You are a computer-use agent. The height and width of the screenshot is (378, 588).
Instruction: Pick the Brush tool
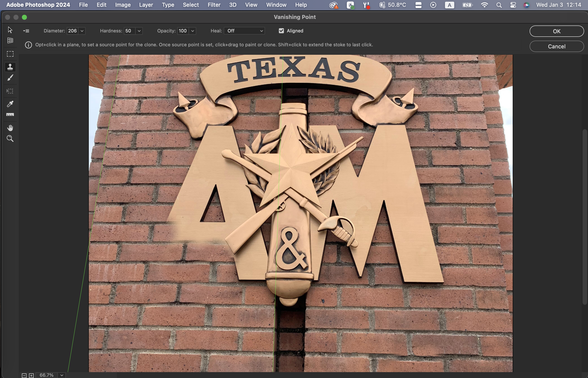coord(10,78)
